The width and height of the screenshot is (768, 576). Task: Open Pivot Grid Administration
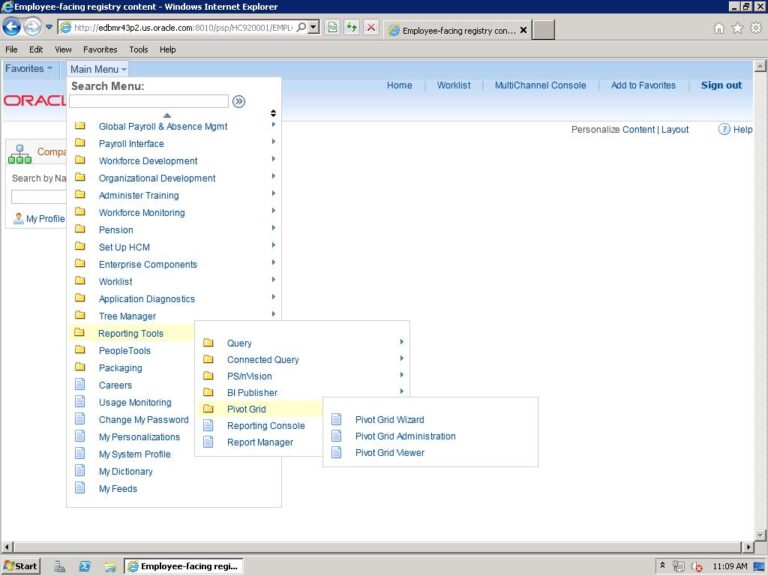click(x=405, y=436)
